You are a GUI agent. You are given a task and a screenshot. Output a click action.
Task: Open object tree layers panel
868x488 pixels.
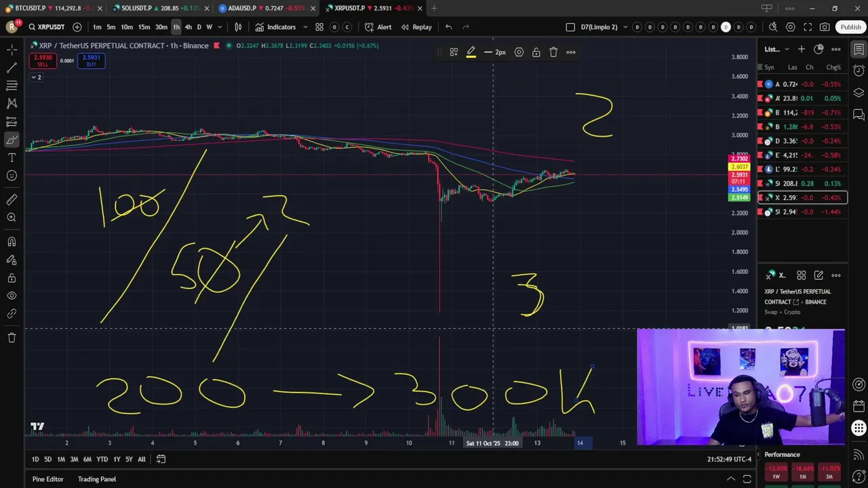(x=859, y=92)
